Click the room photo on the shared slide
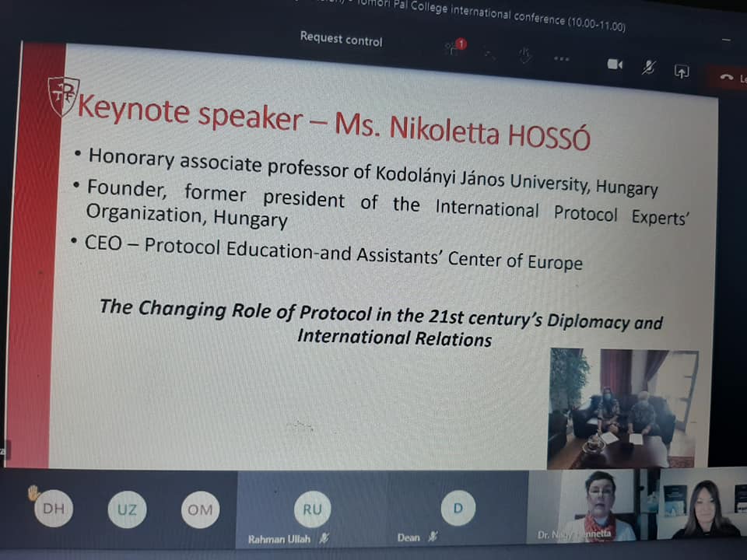 pyautogui.click(x=622, y=408)
